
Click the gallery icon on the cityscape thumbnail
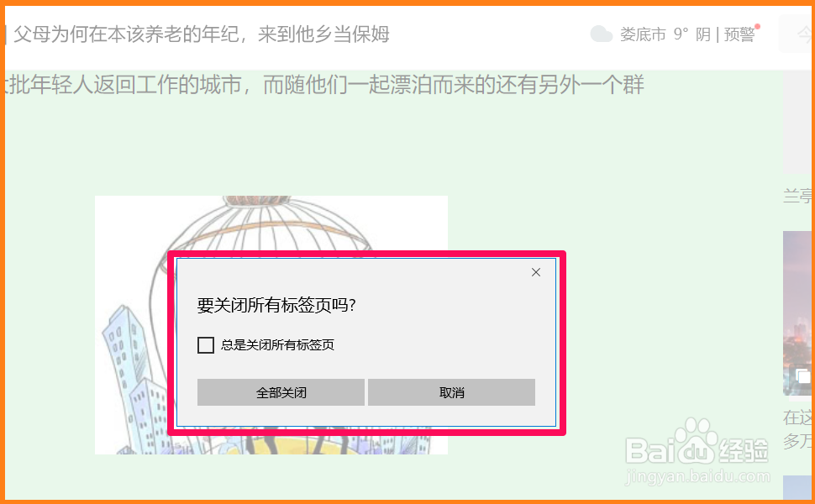[803, 375]
